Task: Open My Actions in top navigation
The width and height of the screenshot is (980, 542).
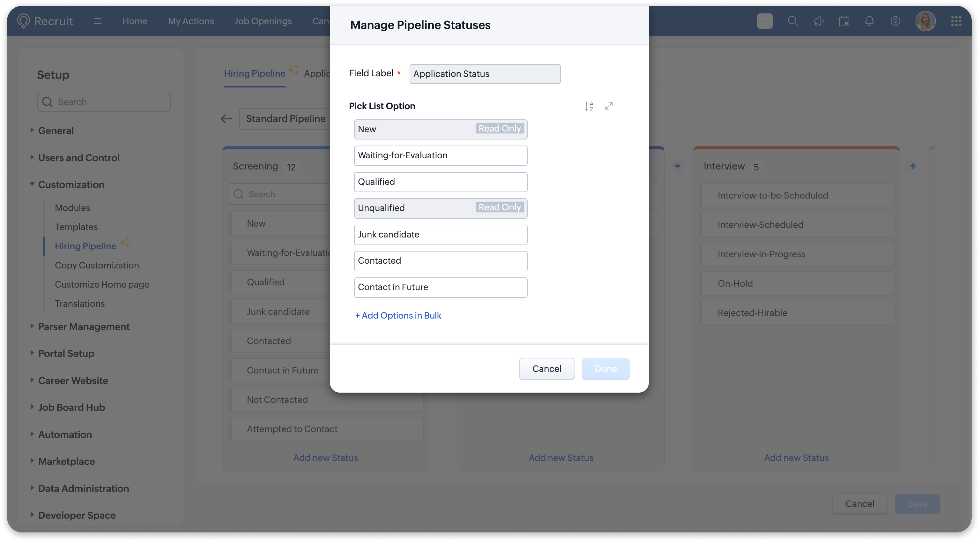Action: click(191, 21)
